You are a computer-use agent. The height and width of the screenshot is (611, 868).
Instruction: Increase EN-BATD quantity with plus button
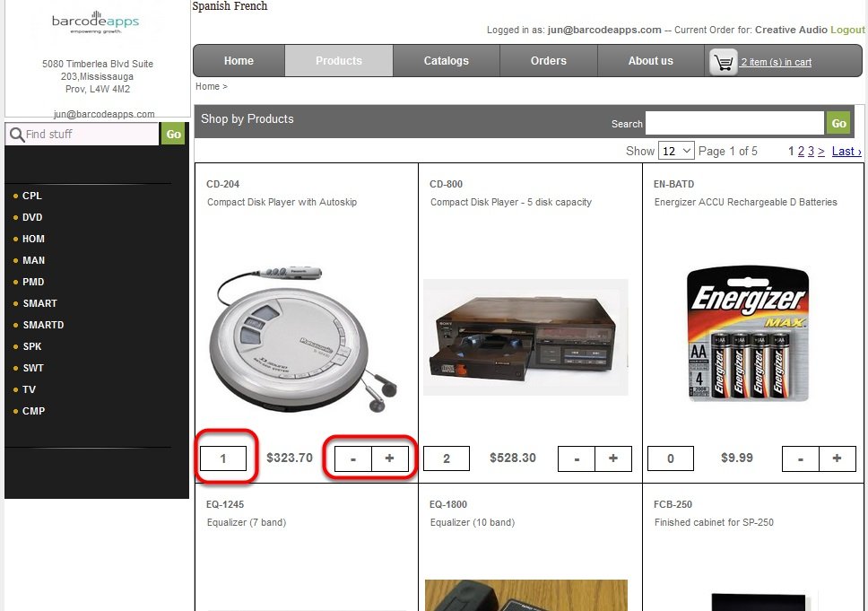[x=837, y=458]
